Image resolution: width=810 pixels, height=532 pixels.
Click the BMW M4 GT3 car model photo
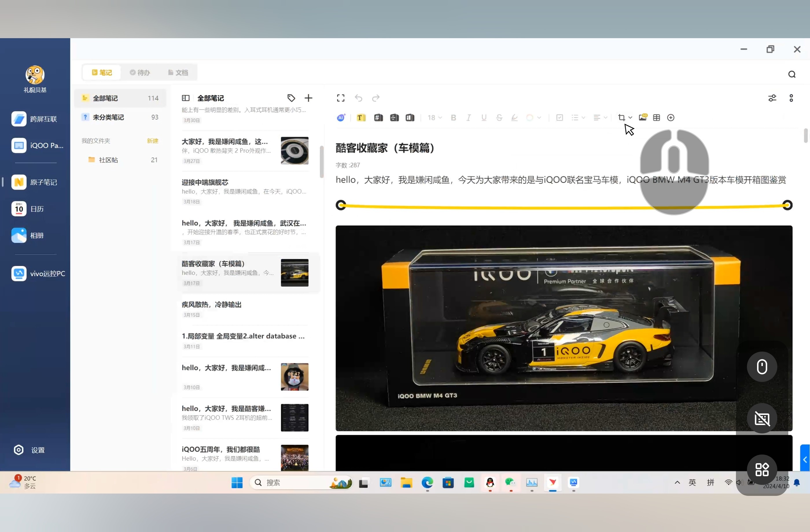click(x=564, y=328)
